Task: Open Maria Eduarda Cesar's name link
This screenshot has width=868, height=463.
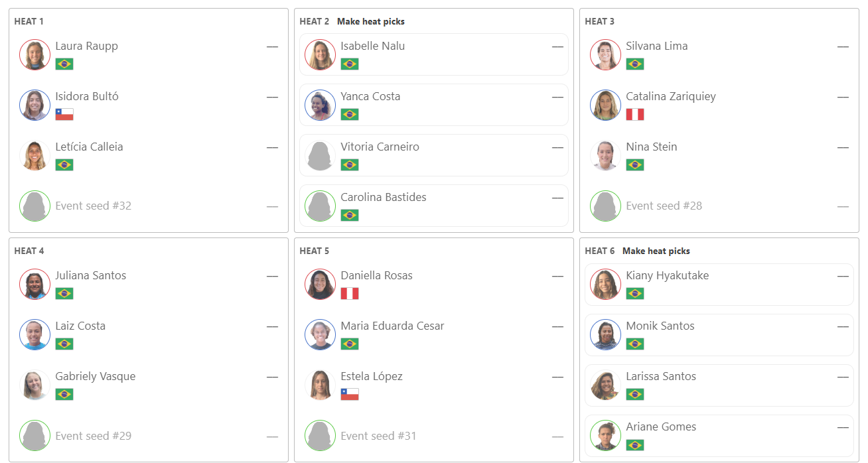Action: click(392, 326)
